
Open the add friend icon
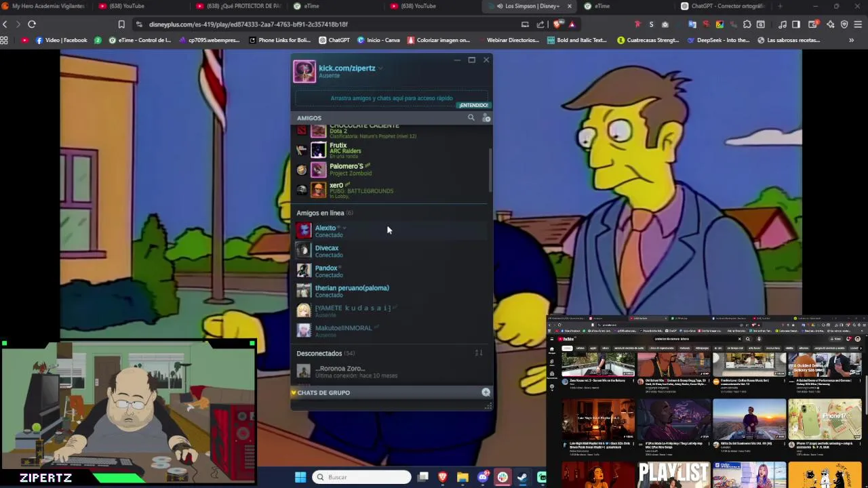tap(486, 118)
